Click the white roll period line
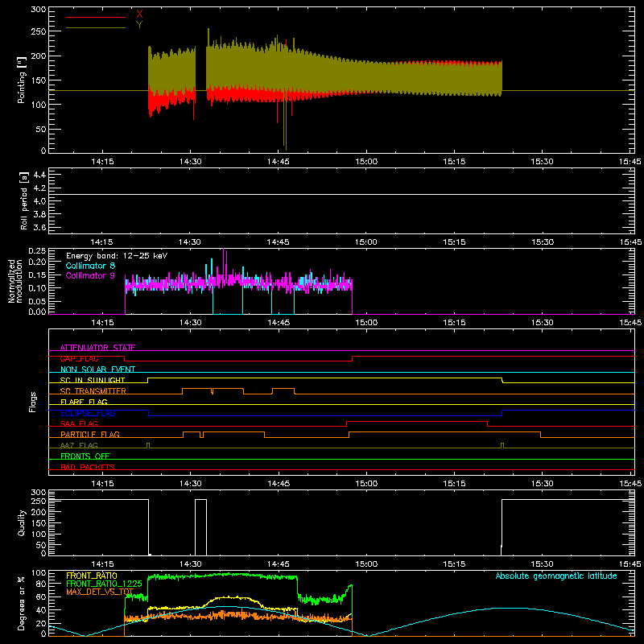This screenshot has height=644, width=644. tap(341, 194)
